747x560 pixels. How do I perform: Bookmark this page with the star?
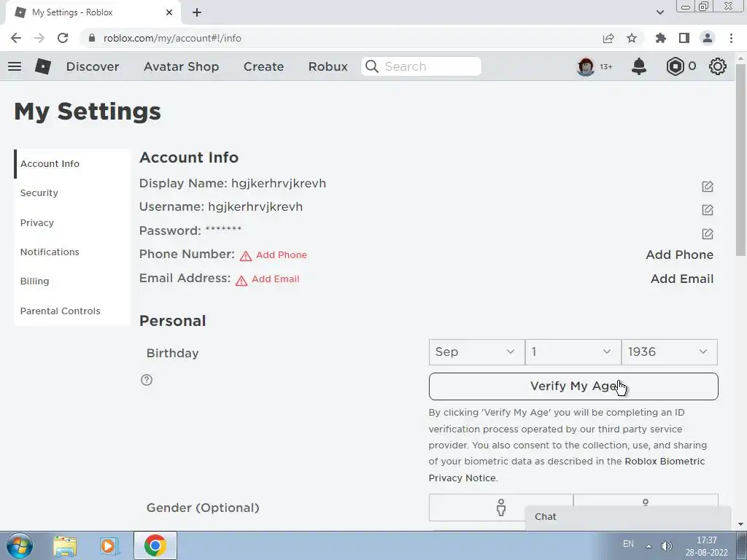pos(632,38)
